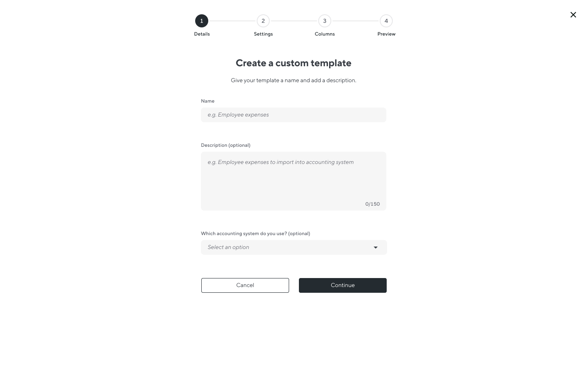Viewport: 588px width, 368px height.
Task: Click the Columns step label
Action: tap(325, 34)
